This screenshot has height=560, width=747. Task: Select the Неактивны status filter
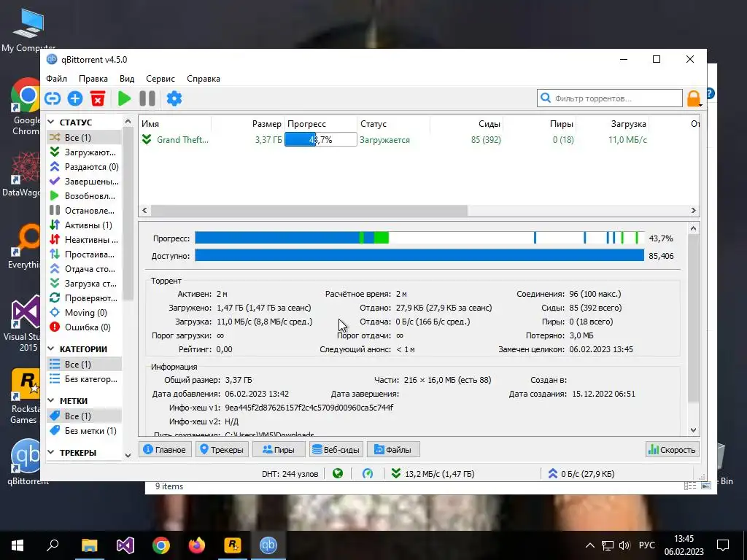click(x=85, y=239)
